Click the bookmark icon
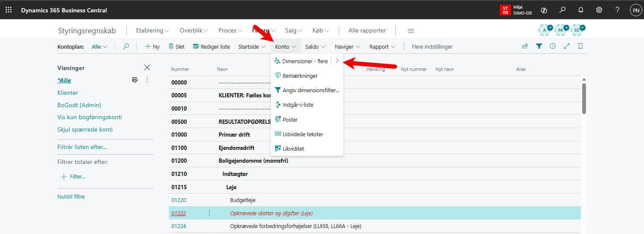This screenshot has height=234, width=644. pyautogui.click(x=580, y=47)
